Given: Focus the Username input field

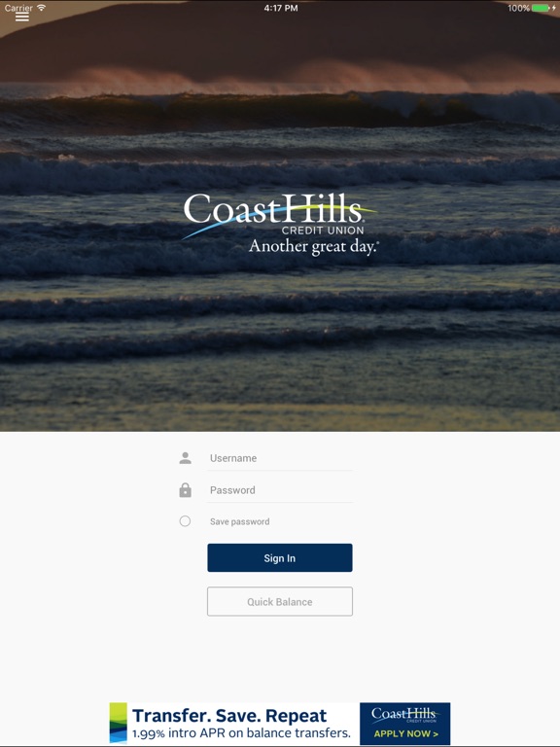Looking at the screenshot, I should click(x=280, y=458).
